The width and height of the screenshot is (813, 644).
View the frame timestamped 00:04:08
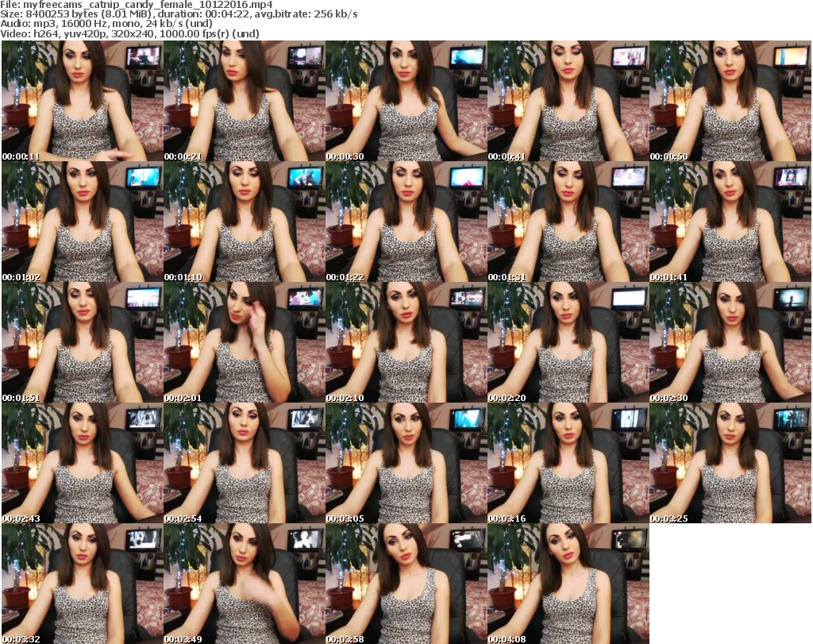click(x=568, y=584)
